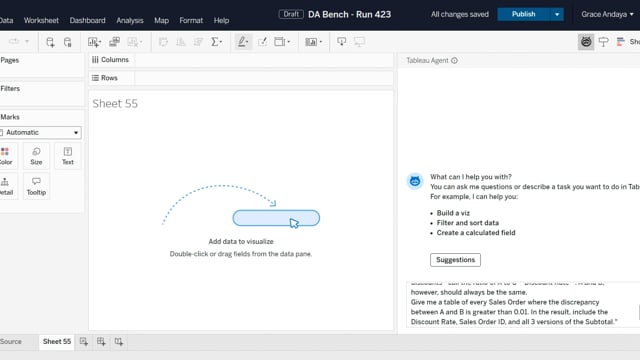640x360 pixels.
Task: Toggle the Tableau Agent toolbar icon
Action: pos(586,42)
